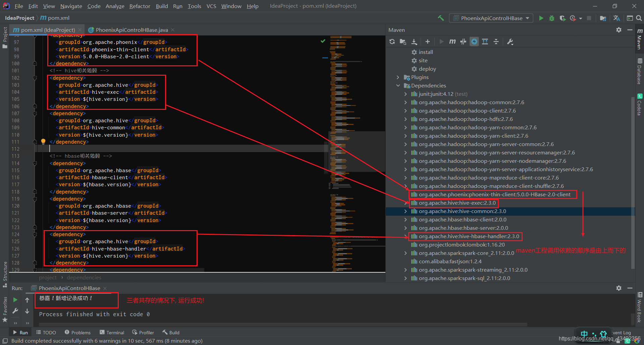Open the Profiler tool window
644x345 pixels.
point(143,333)
